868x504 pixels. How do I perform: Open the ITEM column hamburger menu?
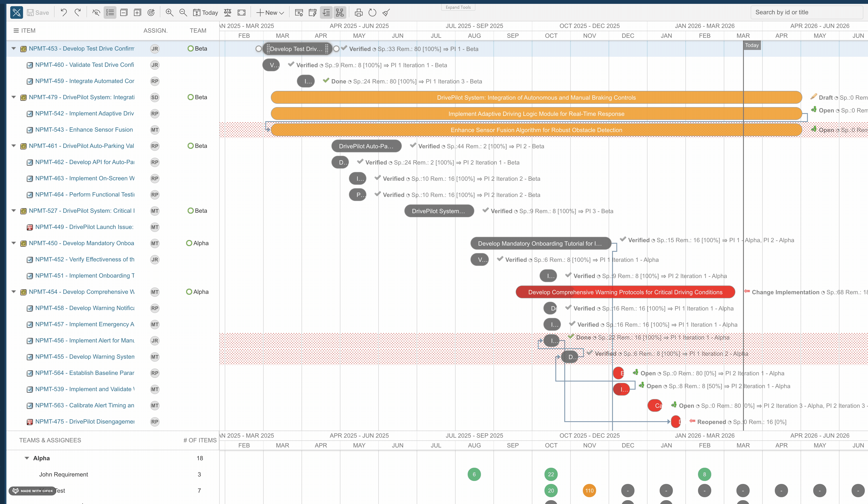tap(16, 31)
